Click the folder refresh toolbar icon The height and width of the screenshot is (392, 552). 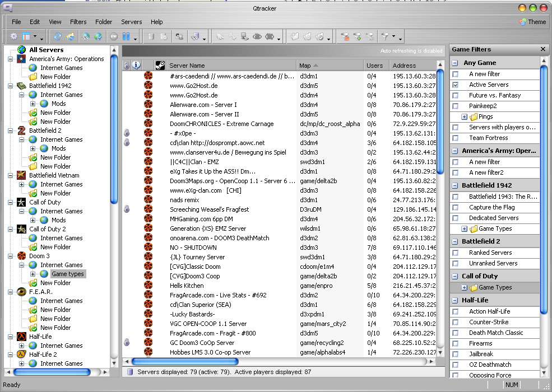(71, 36)
